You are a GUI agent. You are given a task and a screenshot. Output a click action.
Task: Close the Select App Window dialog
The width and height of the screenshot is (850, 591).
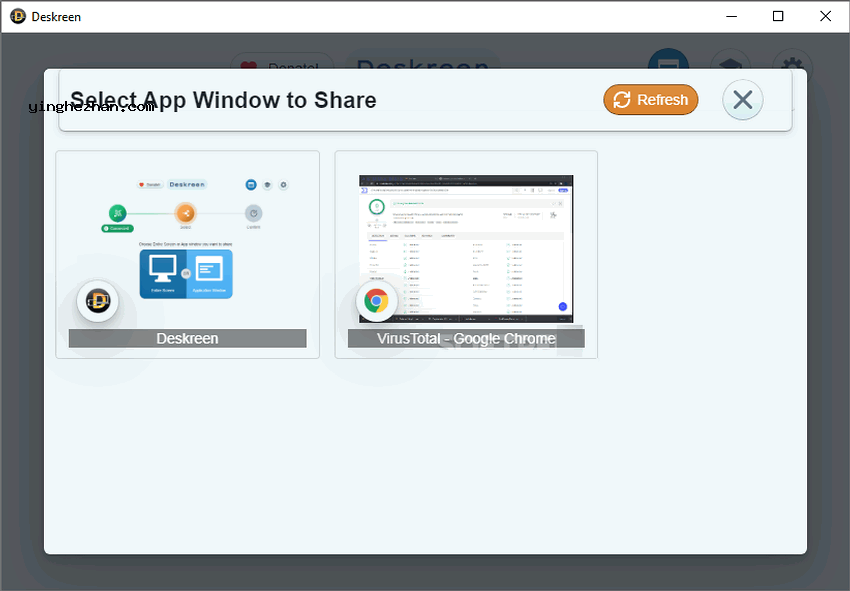pyautogui.click(x=742, y=100)
